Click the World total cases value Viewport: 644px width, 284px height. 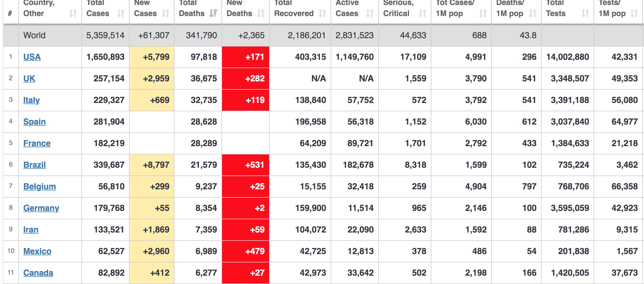click(x=105, y=35)
